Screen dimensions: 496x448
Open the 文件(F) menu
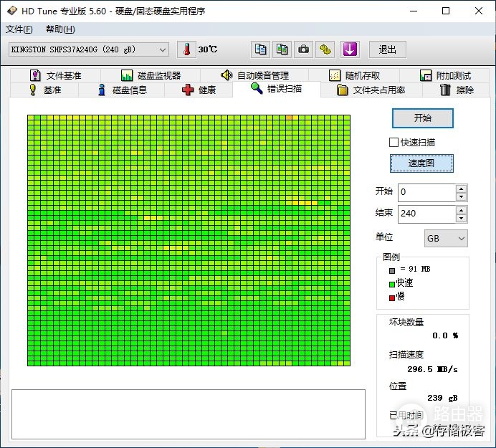pos(19,29)
